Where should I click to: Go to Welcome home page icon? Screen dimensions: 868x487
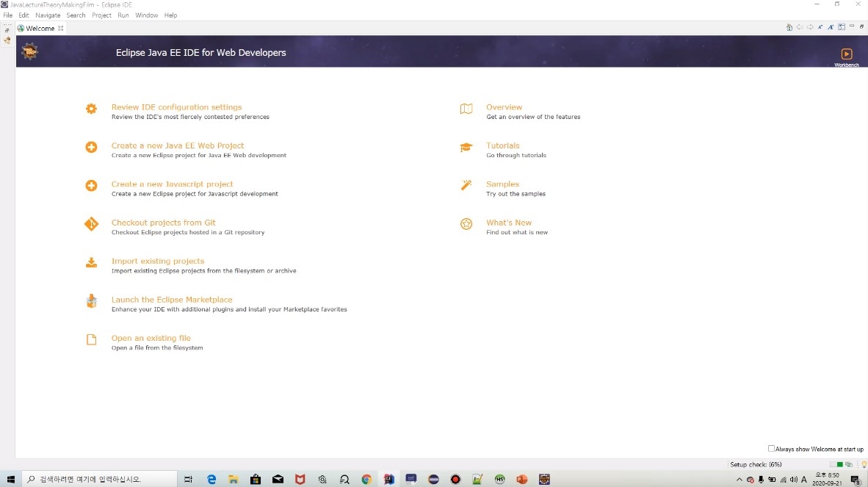click(x=789, y=27)
